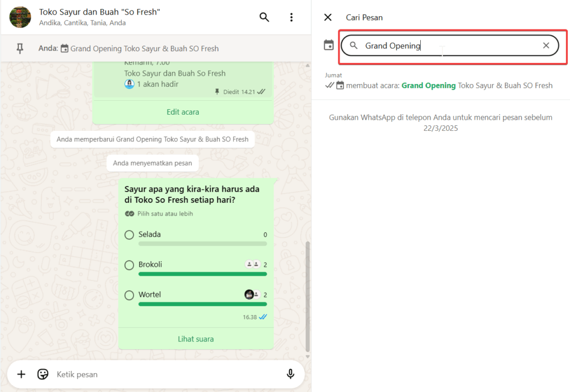Open the three-dot chat menu
Screen dimensions: 570x392
pos(291,17)
